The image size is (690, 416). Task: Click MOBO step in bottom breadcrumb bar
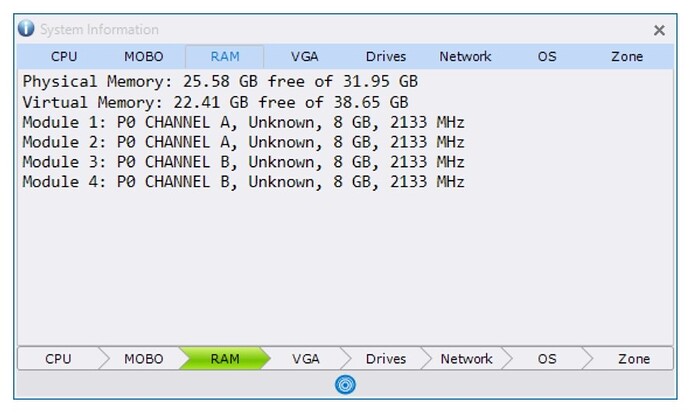[143, 359]
